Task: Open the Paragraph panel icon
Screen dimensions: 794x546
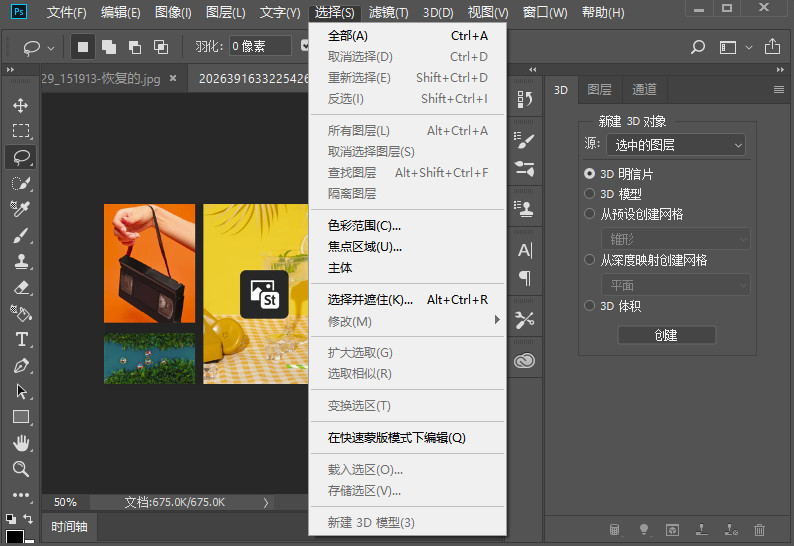Action: tap(525, 278)
